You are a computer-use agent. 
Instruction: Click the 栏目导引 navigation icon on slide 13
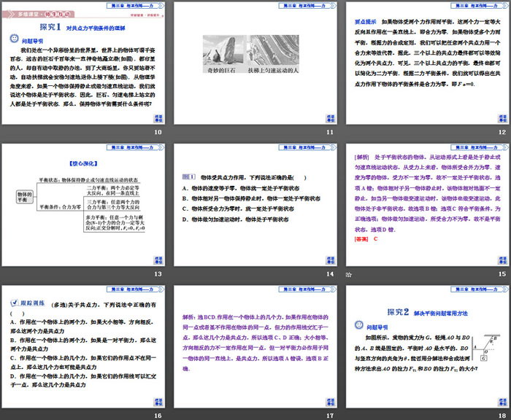point(158,260)
